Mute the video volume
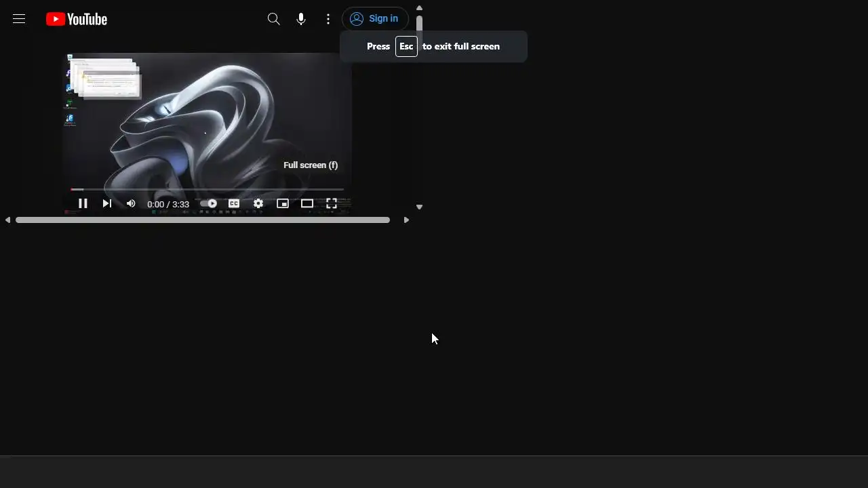 pos(131,203)
